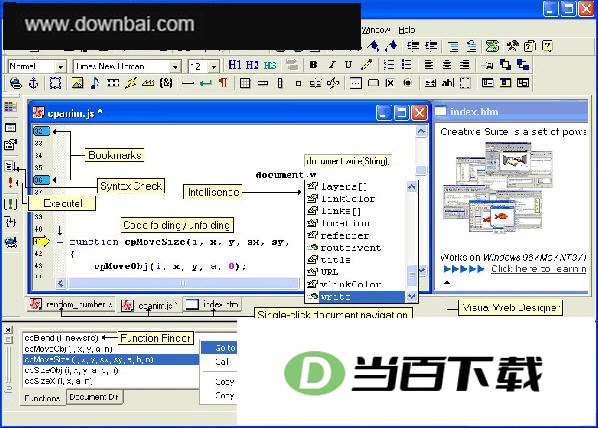598x428 pixels.
Task: Insert an anchor using the anchor icon
Action: coord(34,83)
